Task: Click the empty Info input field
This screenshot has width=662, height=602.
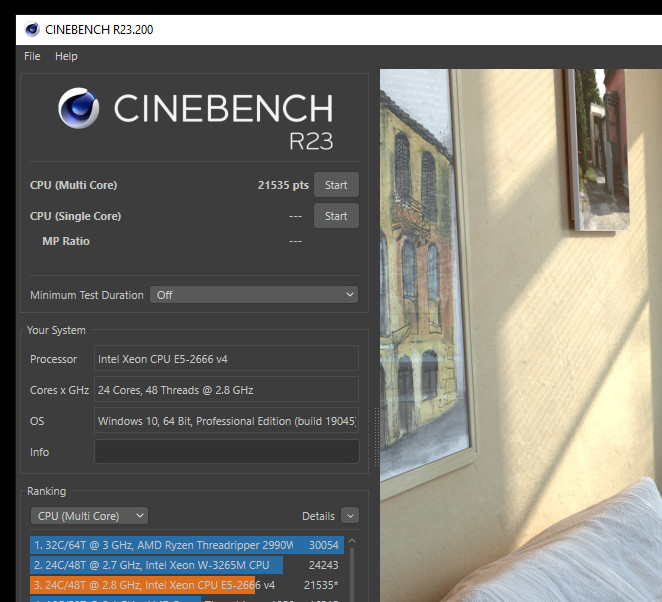Action: click(227, 452)
